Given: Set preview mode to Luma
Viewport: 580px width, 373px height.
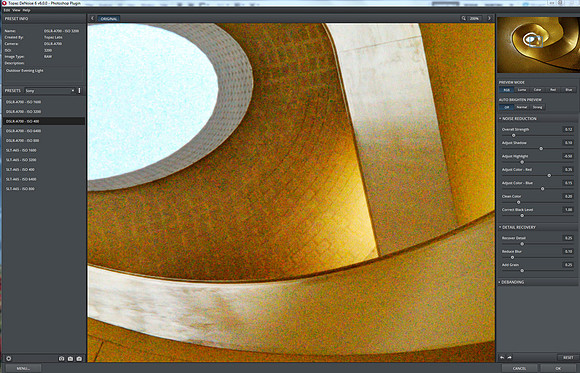Looking at the screenshot, I should tap(522, 90).
